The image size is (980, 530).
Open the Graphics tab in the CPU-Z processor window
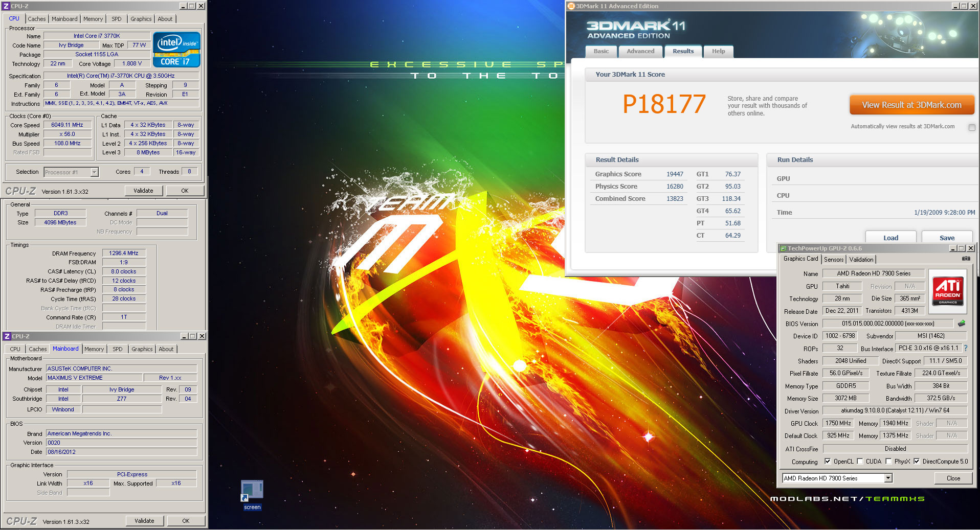(141, 19)
